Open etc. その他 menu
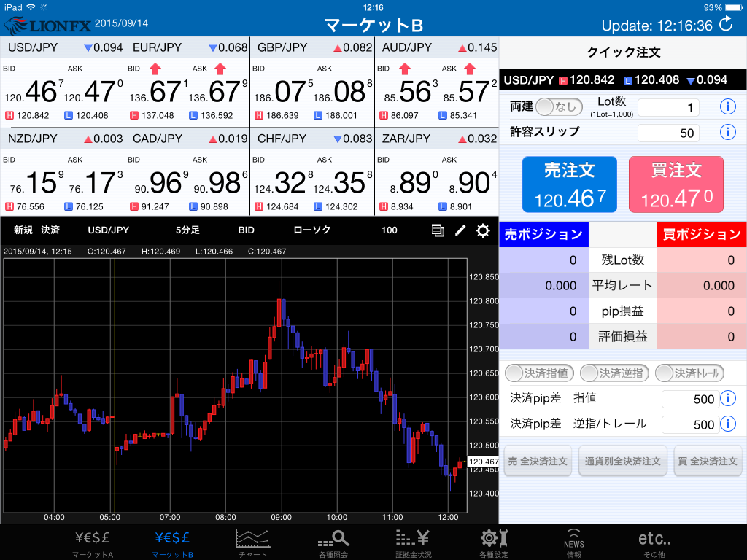Image resolution: width=747 pixels, height=560 pixels. tap(654, 544)
